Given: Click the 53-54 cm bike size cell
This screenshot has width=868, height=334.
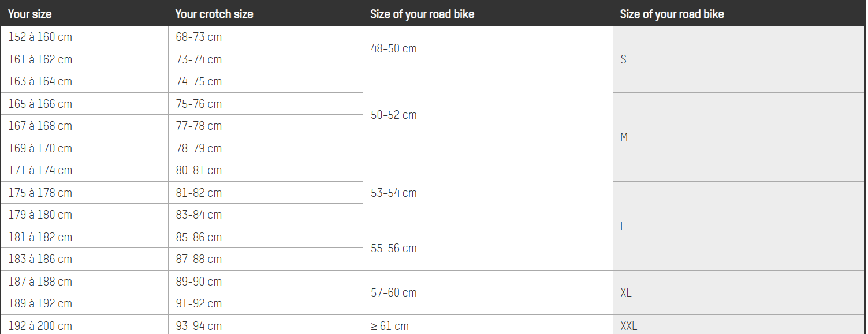Looking at the screenshot, I should pos(393,193).
